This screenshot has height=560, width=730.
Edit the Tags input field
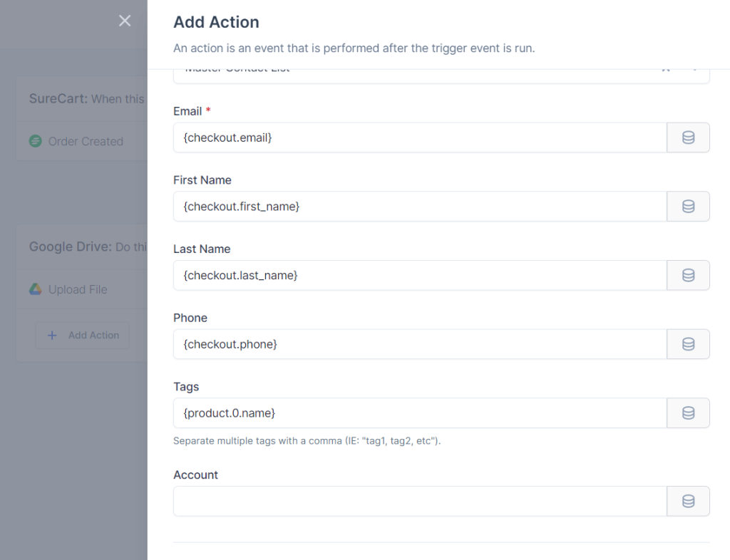pyautogui.click(x=420, y=413)
